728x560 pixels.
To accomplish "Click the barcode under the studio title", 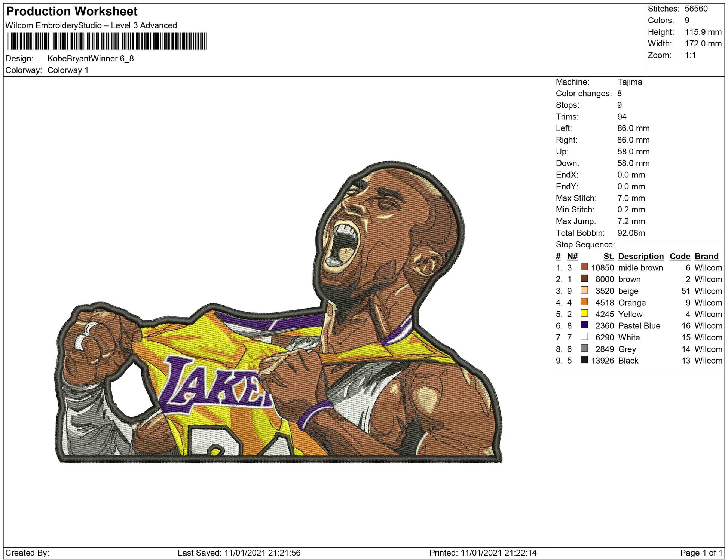I will [x=107, y=41].
